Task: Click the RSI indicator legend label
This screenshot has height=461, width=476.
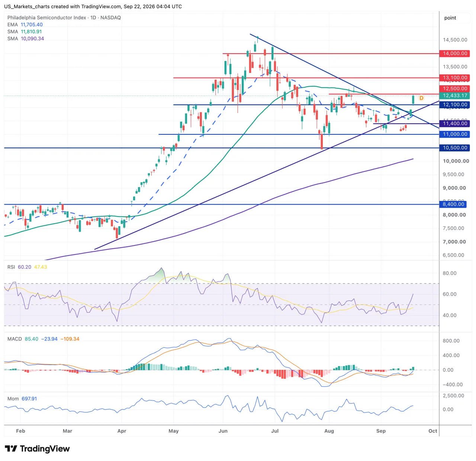Action: 11,267
